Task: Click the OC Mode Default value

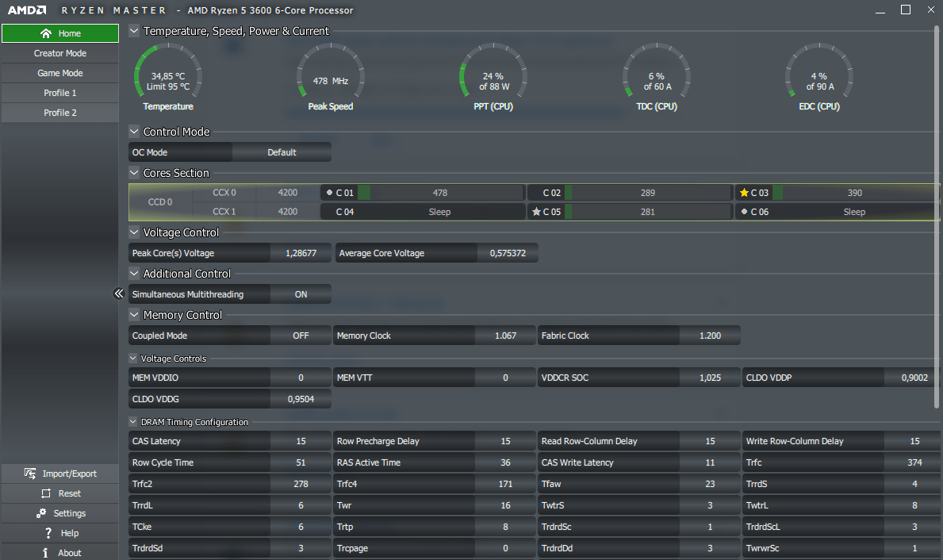Action: click(282, 152)
